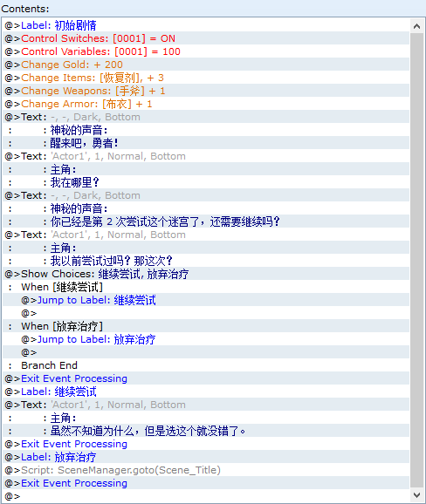Select the first Text: 'Actor1', 1, Normal line
The image size is (426, 504).
(206, 156)
